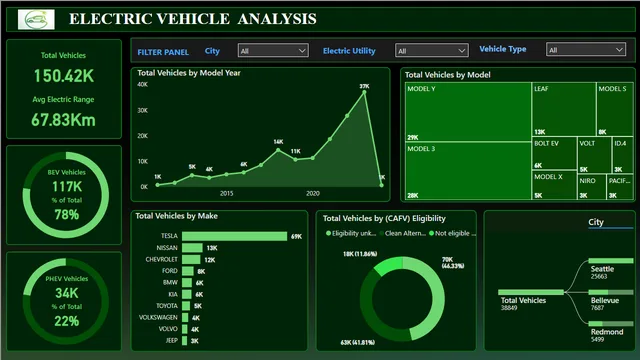640x360 pixels.
Task: Click the BEV Vehicles donut gauge
Action: click(x=66, y=195)
